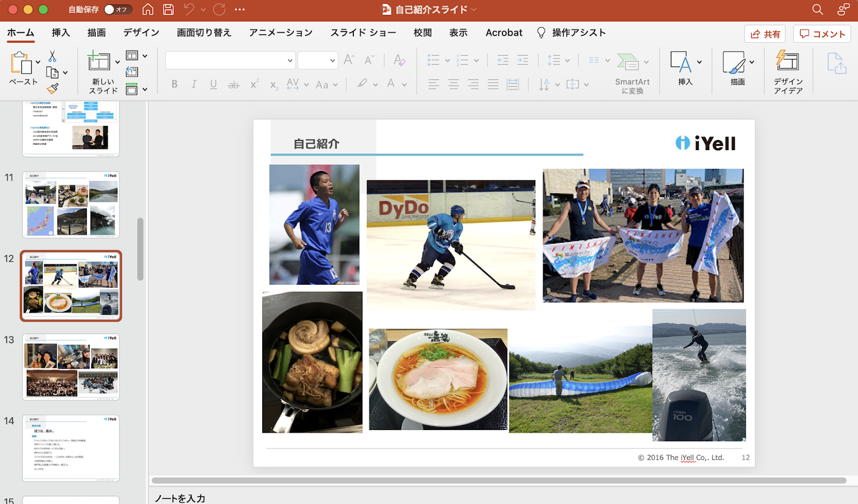
Task: Open the font size dropdown
Action: point(332,60)
